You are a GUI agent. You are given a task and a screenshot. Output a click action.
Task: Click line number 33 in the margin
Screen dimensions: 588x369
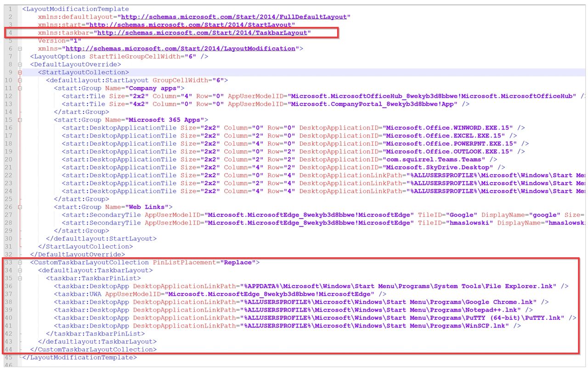click(9, 262)
